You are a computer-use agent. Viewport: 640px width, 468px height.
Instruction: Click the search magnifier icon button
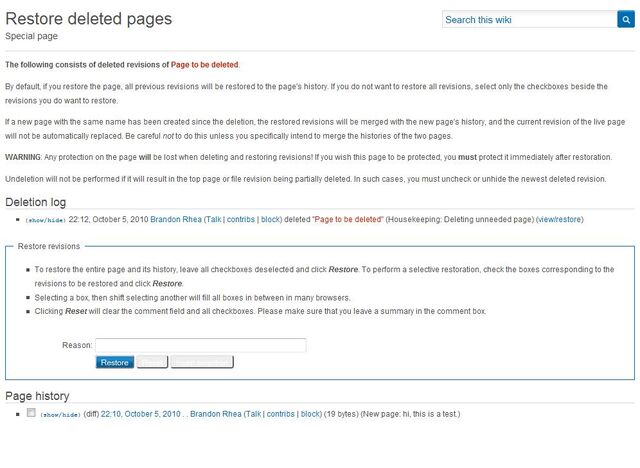(626, 19)
